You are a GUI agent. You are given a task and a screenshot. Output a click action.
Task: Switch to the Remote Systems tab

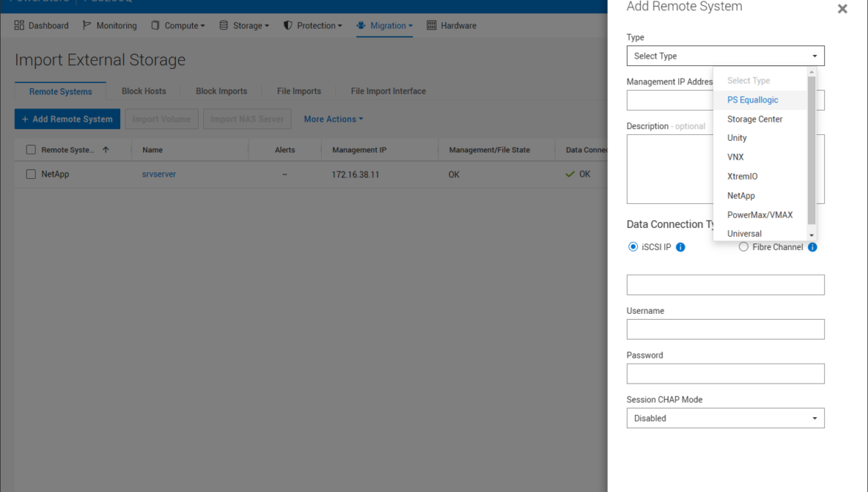coord(60,91)
